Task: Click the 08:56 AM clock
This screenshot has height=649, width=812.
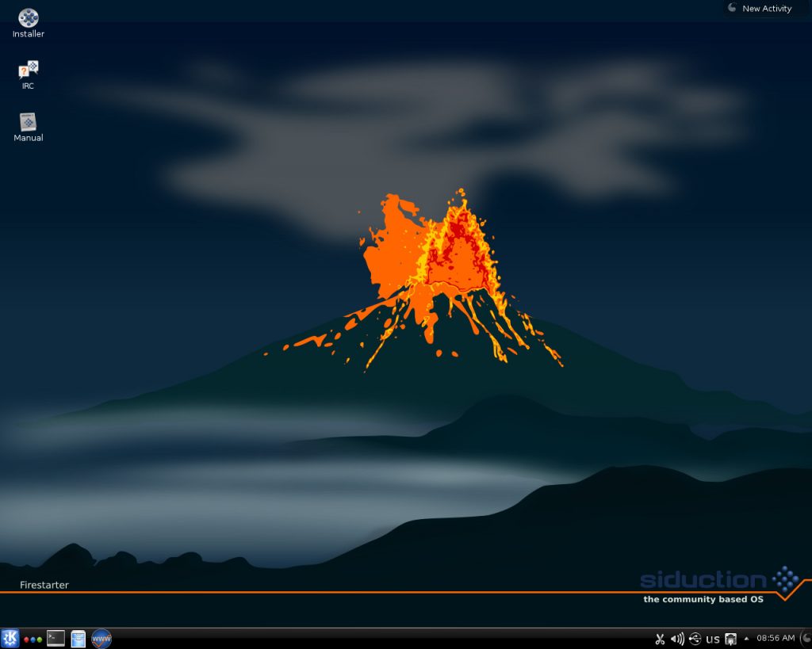Action: 776,638
